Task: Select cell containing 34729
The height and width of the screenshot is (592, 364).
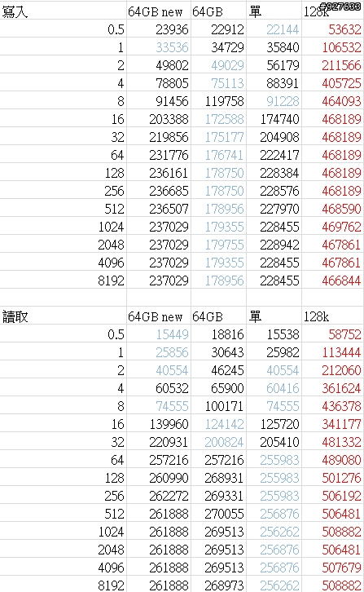Action: click(x=218, y=47)
